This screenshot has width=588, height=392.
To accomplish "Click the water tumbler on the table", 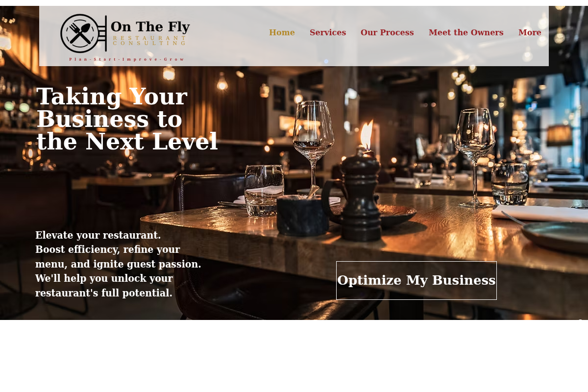I will (x=264, y=190).
